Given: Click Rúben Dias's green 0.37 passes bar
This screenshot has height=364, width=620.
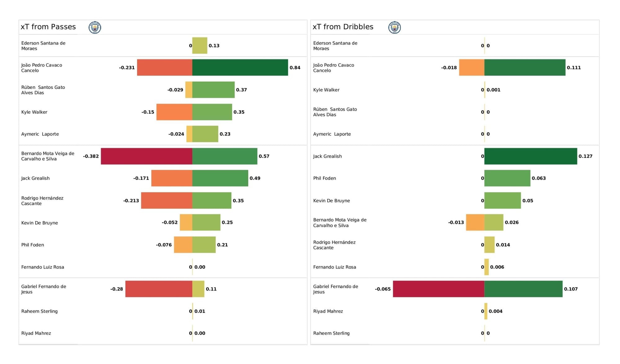Looking at the screenshot, I should (x=213, y=90).
